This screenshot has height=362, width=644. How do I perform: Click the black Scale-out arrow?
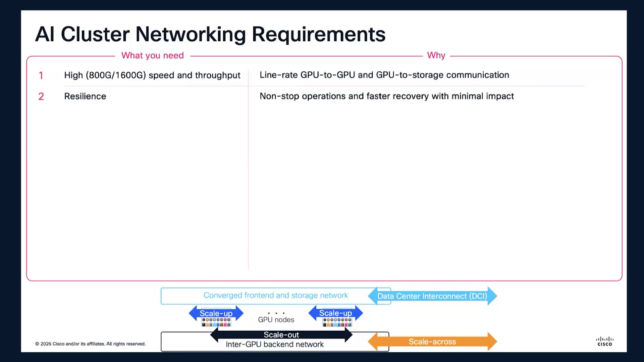281,335
